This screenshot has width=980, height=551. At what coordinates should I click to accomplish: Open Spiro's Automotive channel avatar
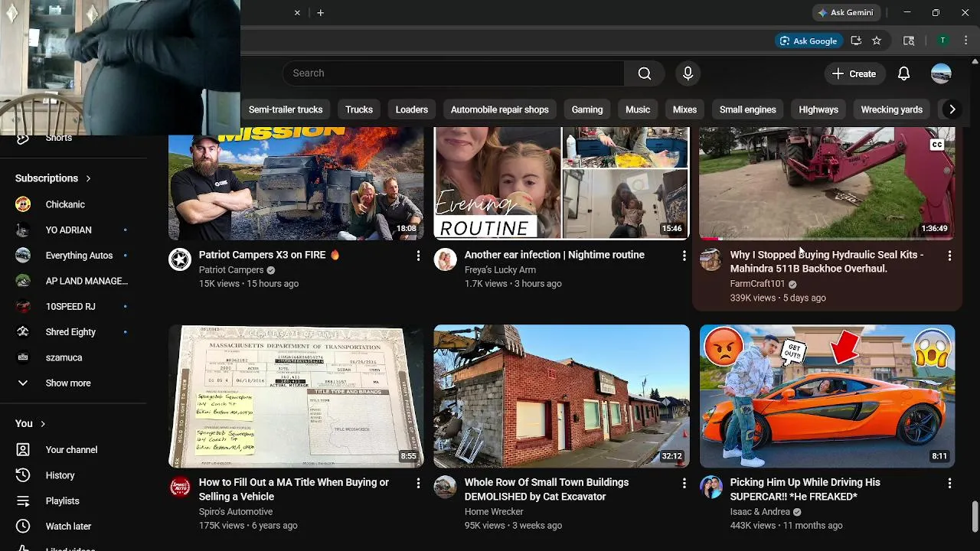[x=180, y=487]
